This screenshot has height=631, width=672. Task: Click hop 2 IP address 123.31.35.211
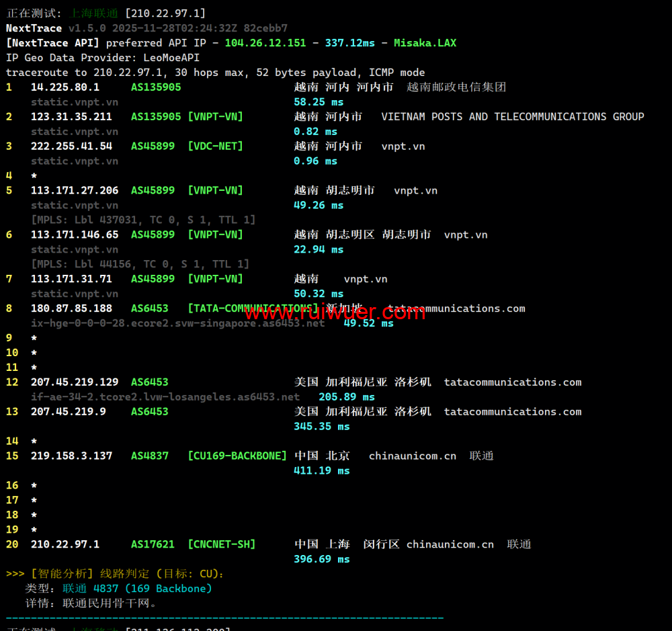pos(71,117)
